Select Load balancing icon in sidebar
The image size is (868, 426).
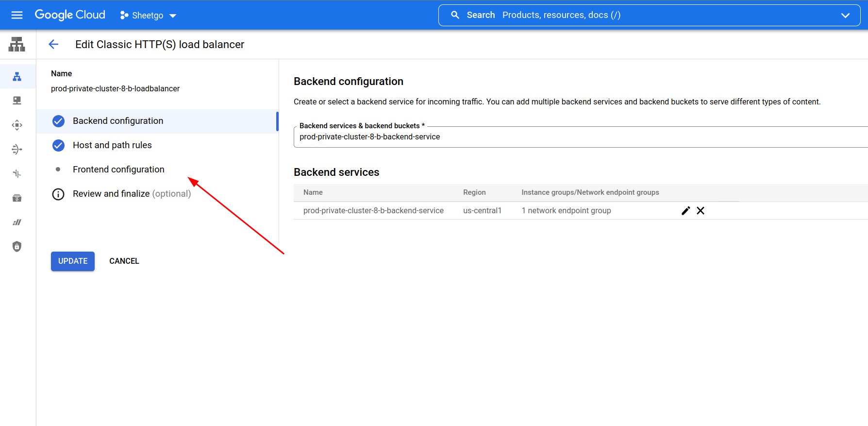click(x=17, y=77)
